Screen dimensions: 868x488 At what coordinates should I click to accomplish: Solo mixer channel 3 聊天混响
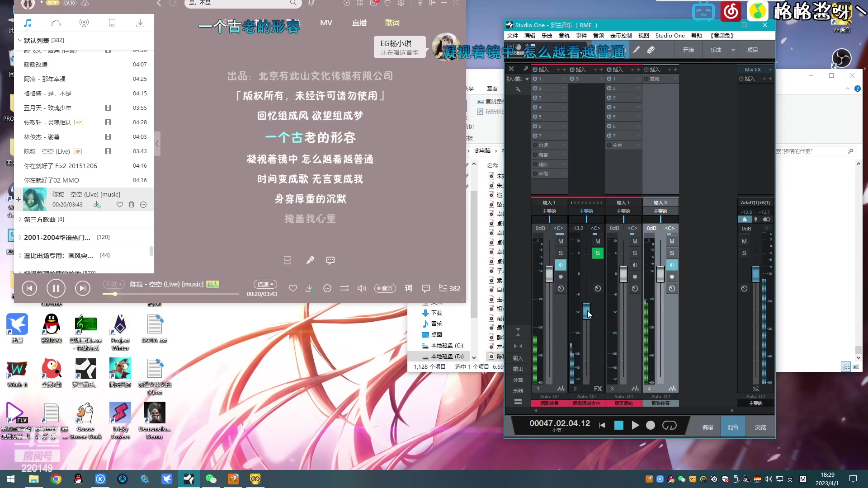point(635,253)
